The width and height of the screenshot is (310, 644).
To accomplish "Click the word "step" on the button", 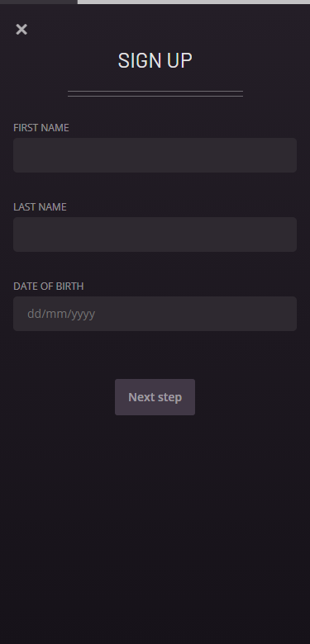I will pyautogui.click(x=170, y=398).
